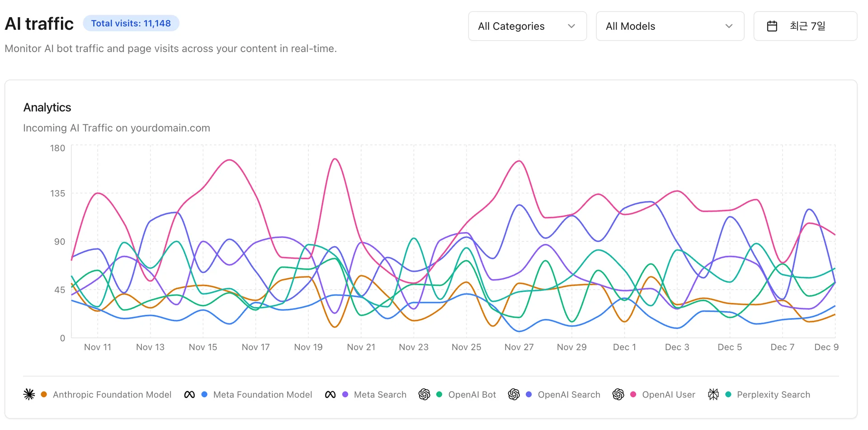The width and height of the screenshot is (868, 430).
Task: Click the OpenAI logo beside OpenAI Bot
Action: coord(424,394)
